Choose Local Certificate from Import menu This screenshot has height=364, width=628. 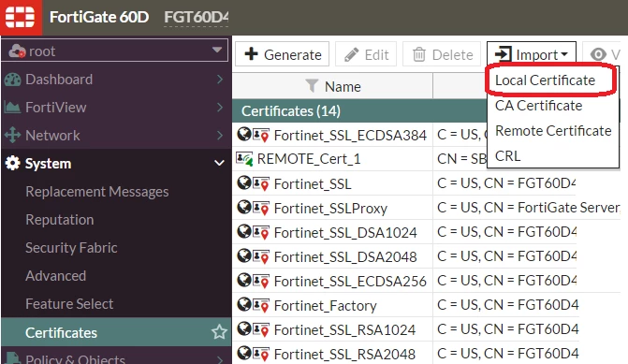click(545, 80)
